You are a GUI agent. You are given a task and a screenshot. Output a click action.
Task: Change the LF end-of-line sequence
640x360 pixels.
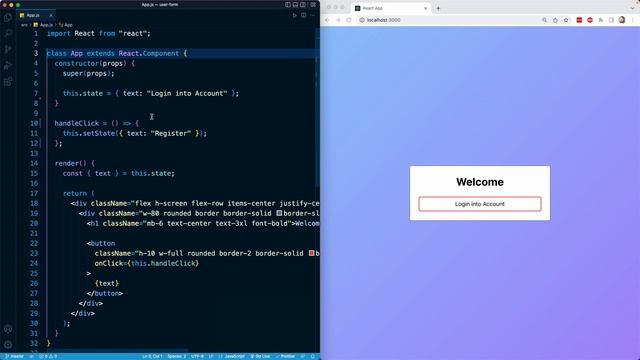pyautogui.click(x=211, y=356)
